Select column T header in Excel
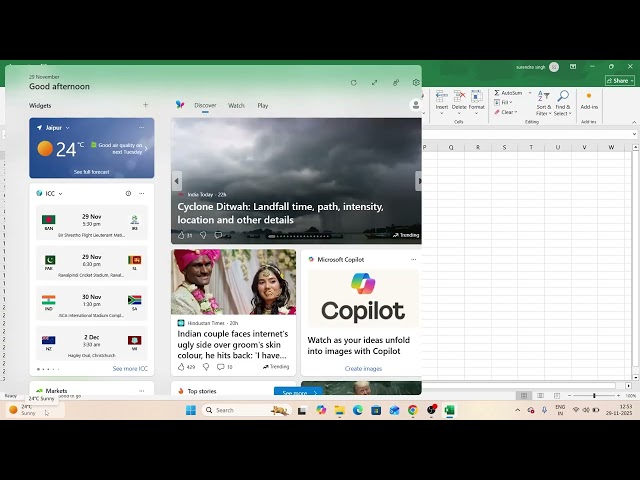 coord(531,147)
